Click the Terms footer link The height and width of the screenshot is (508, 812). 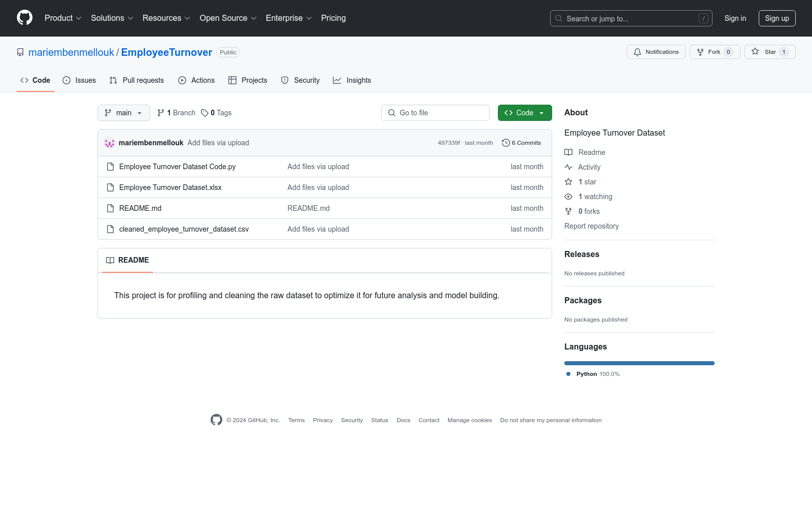pos(296,420)
